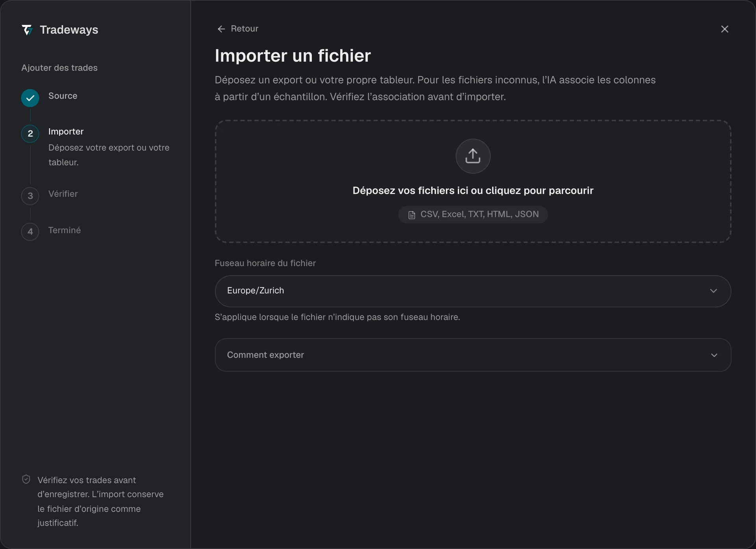This screenshot has height=549, width=756.
Task: Click the chevron on the timezone field
Action: click(713, 291)
